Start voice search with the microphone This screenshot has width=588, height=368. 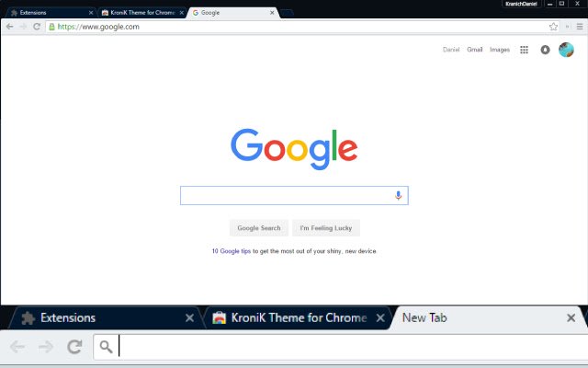click(398, 195)
